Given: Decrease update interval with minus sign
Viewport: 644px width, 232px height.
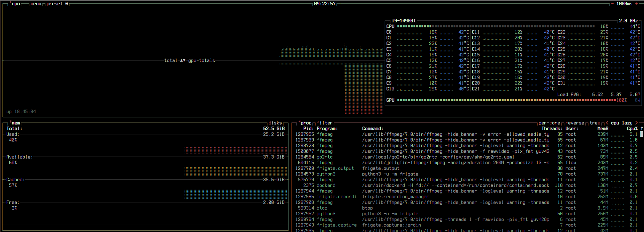Looking at the screenshot, I should [612, 4].
